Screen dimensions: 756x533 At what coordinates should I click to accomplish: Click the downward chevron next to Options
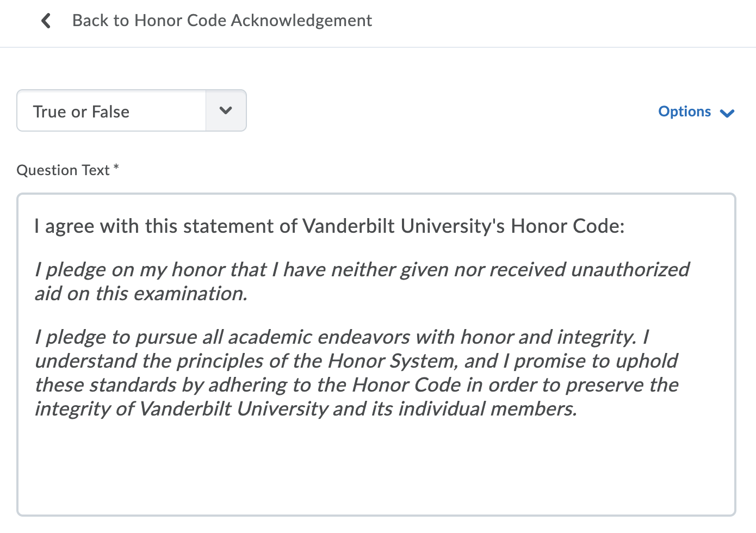pyautogui.click(x=727, y=114)
